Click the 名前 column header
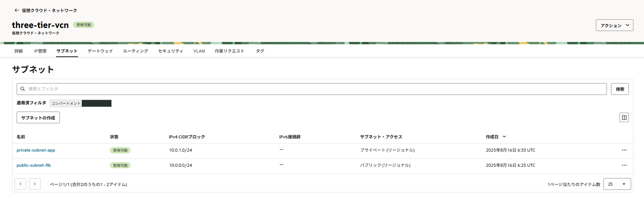The height and width of the screenshot is (197, 644). tap(21, 137)
